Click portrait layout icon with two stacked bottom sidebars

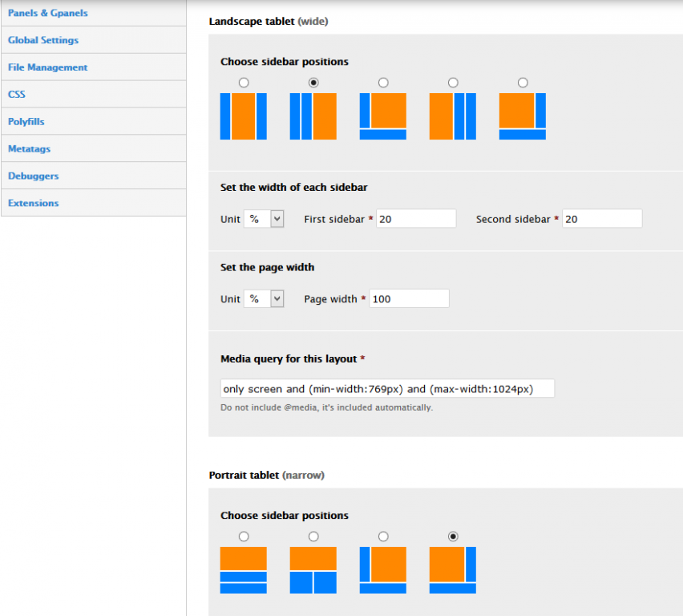point(244,570)
